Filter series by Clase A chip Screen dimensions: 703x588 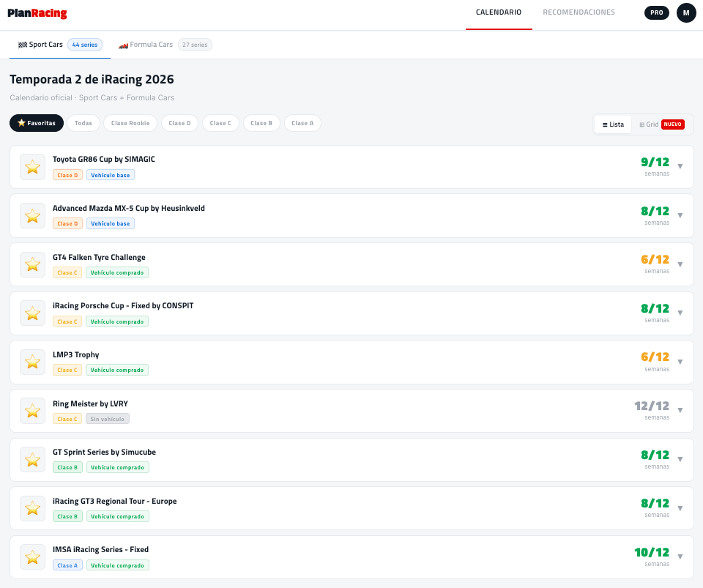point(302,123)
